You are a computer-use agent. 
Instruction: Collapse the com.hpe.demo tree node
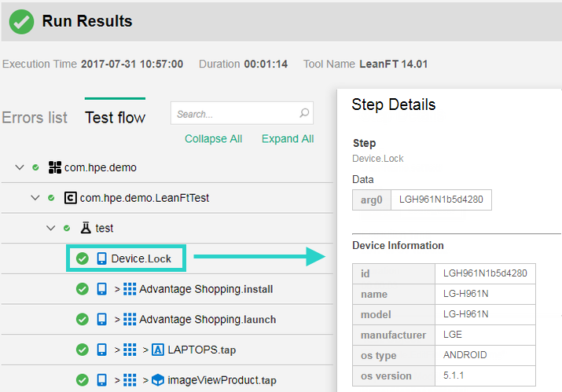point(20,167)
